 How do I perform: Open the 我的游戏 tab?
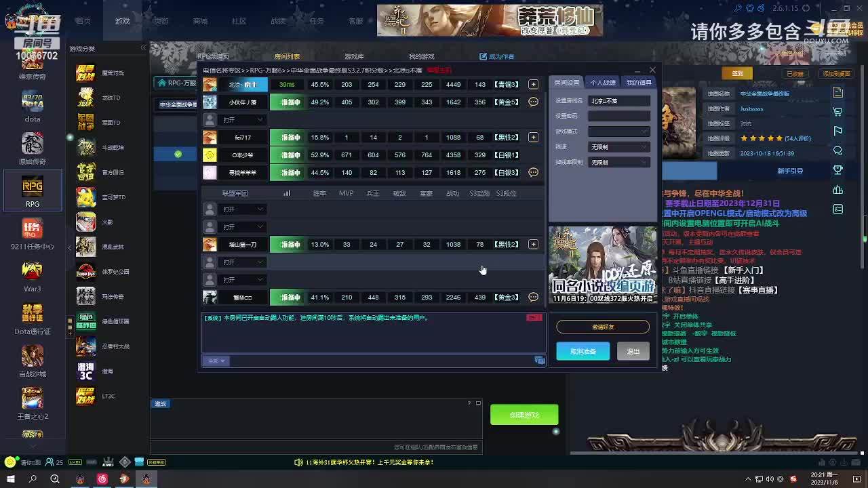click(x=421, y=57)
